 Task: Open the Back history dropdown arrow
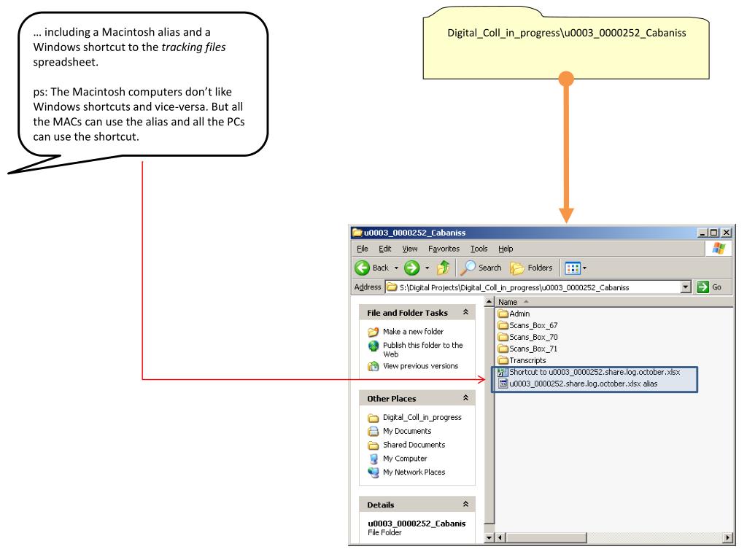396,268
